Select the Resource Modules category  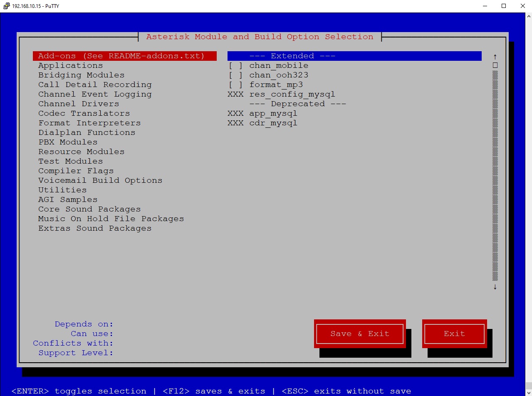tap(82, 152)
